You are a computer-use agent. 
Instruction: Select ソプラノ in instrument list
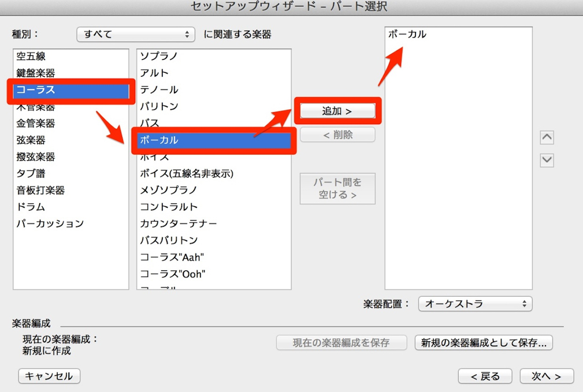point(214,57)
